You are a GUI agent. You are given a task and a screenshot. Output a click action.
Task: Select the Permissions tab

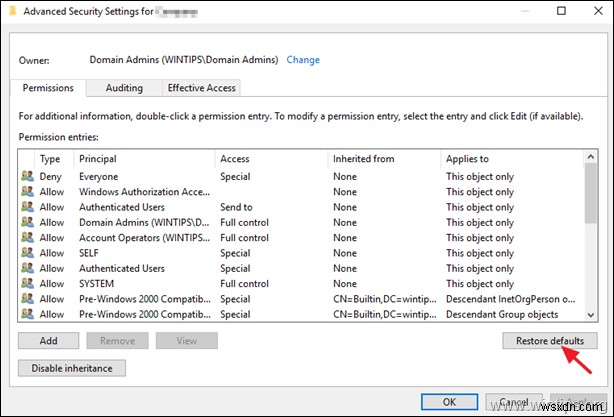(50, 88)
